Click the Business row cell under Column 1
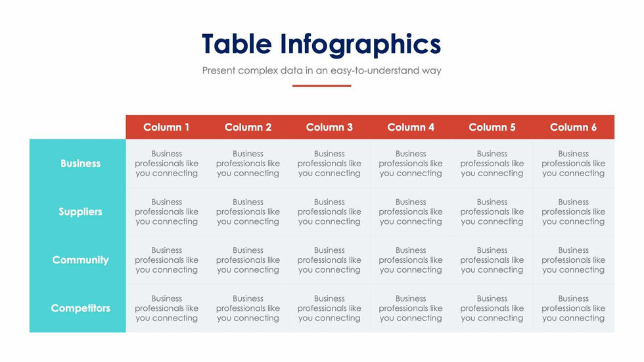This screenshot has width=644, height=362. [x=166, y=164]
